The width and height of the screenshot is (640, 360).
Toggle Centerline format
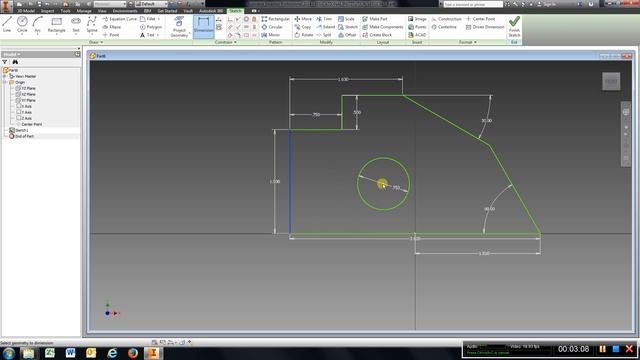pos(444,27)
